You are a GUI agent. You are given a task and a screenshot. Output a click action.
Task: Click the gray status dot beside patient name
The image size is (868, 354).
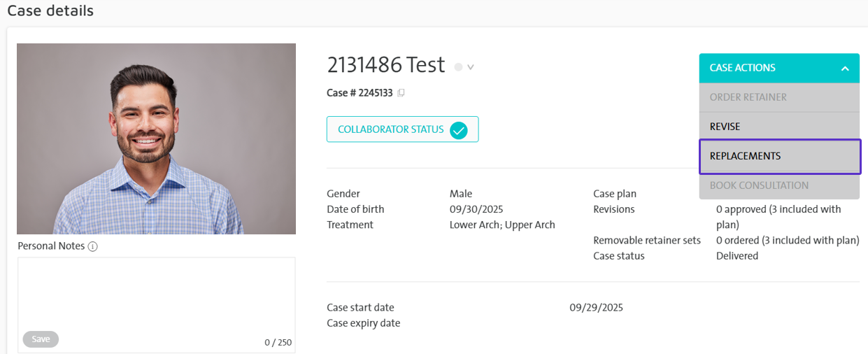coord(458,67)
